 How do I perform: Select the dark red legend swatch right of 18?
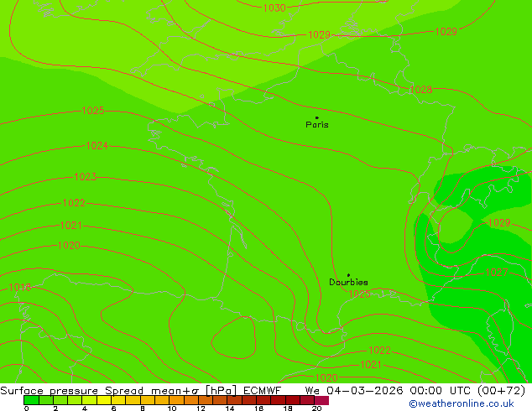(x=293, y=400)
